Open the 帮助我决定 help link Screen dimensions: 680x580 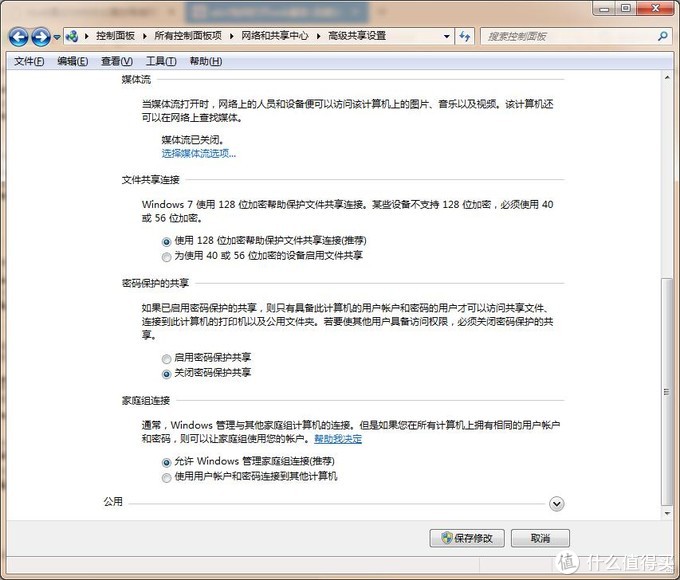click(x=338, y=439)
